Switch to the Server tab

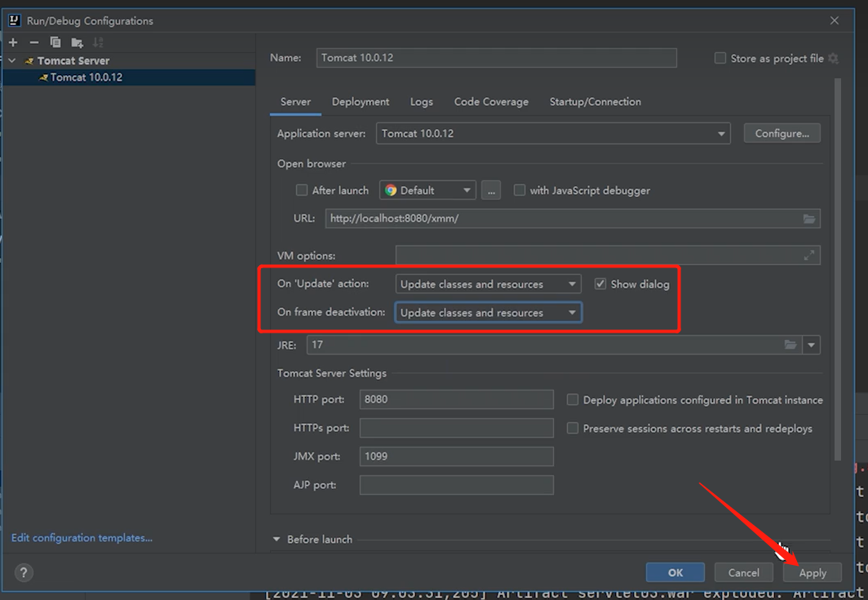(295, 102)
